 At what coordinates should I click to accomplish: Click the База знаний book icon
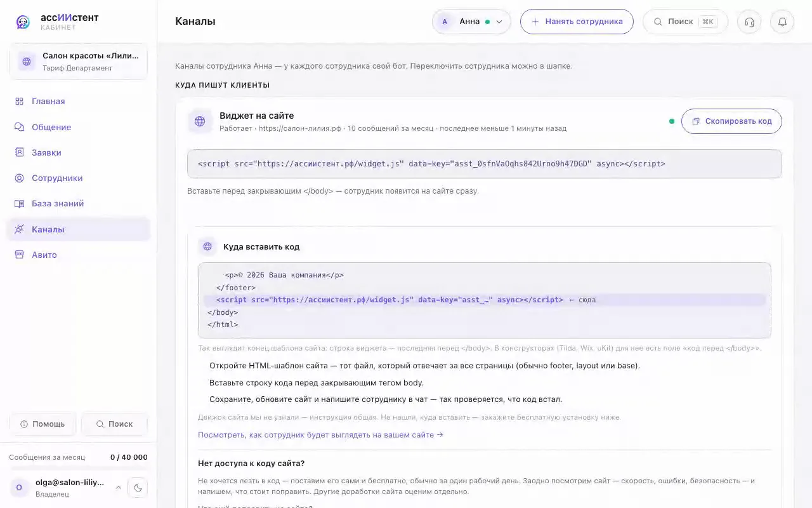click(19, 204)
